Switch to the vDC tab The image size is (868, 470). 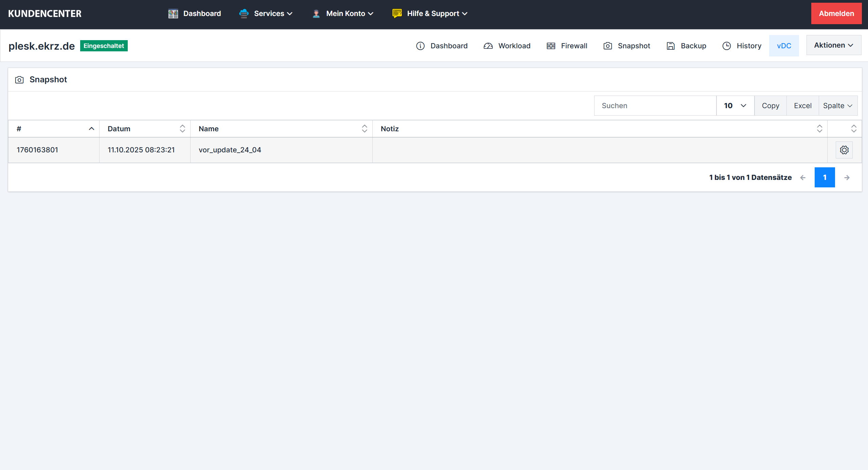click(x=784, y=46)
